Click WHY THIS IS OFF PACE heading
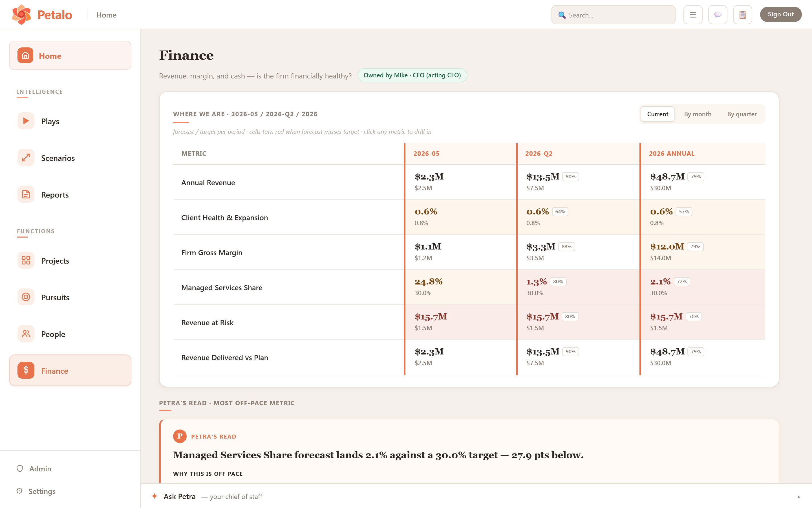The image size is (812, 508). [208, 474]
